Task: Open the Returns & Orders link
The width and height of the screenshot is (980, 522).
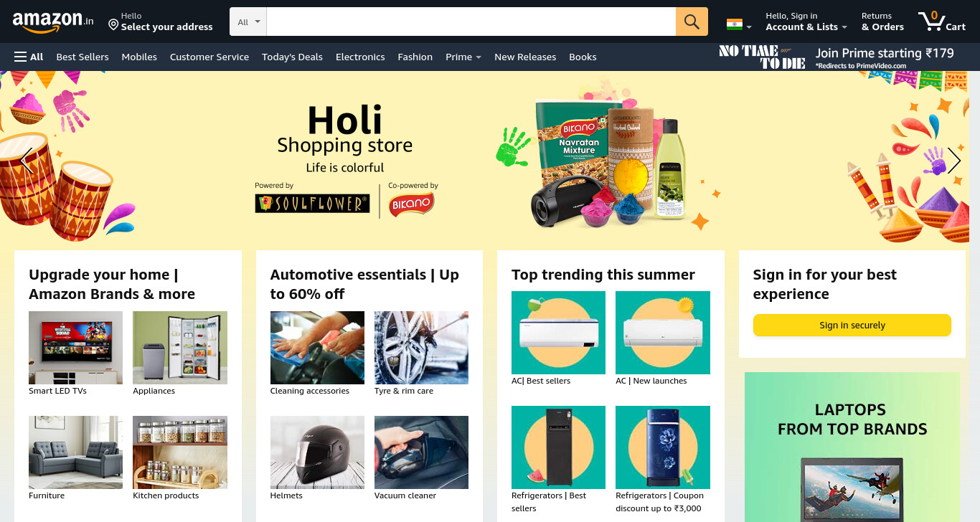Action: [x=882, y=22]
